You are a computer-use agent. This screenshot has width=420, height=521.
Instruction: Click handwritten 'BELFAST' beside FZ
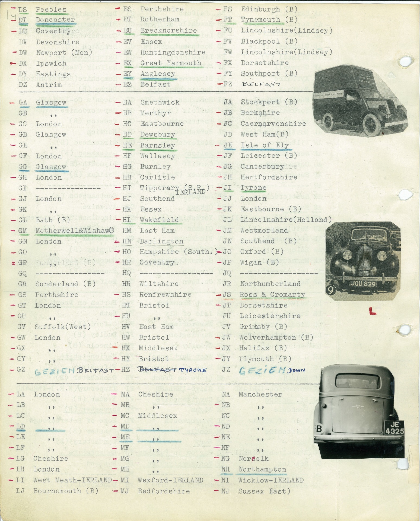(x=261, y=84)
